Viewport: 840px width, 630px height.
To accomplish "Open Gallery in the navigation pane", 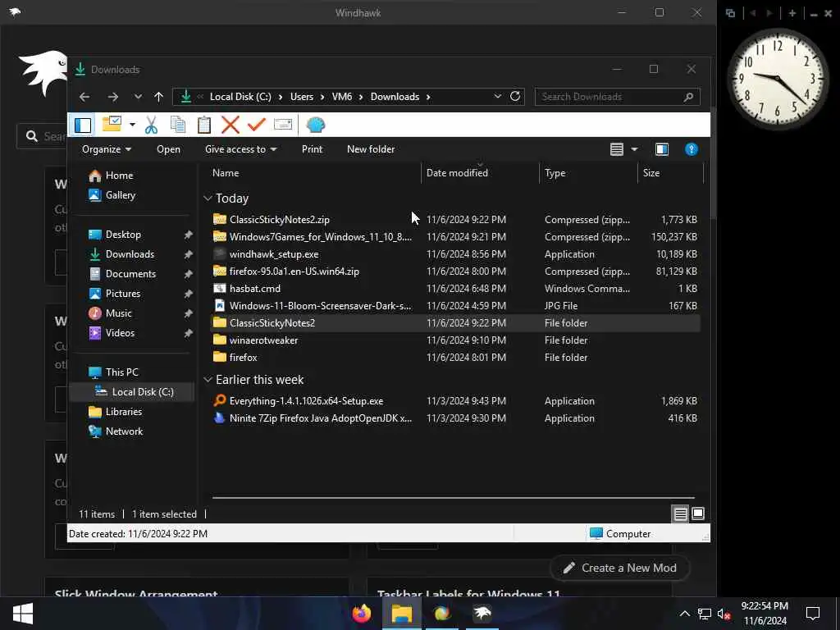I will (120, 195).
